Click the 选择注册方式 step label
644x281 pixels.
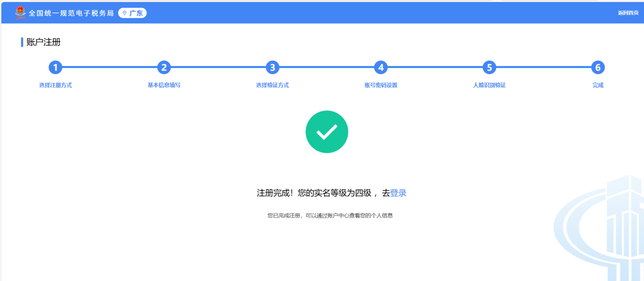tap(55, 85)
